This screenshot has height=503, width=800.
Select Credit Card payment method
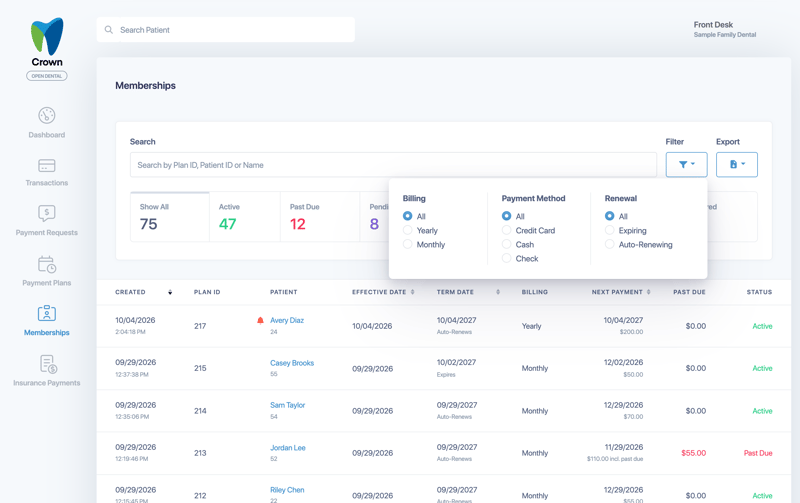click(x=506, y=230)
